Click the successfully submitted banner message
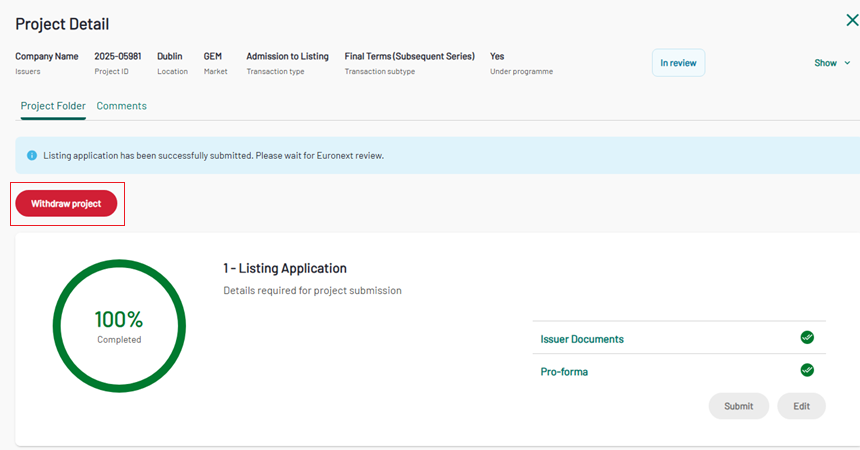Screen dimensions: 860x450 tap(213, 156)
